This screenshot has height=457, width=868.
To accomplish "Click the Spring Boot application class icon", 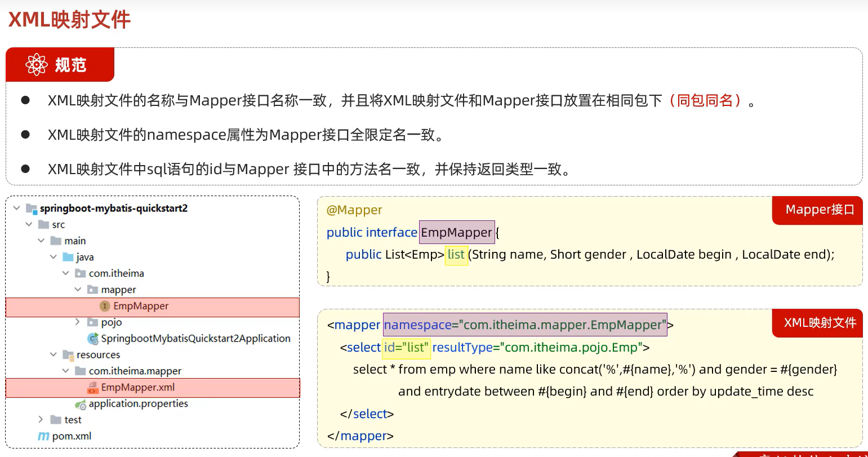I will pos(93,339).
